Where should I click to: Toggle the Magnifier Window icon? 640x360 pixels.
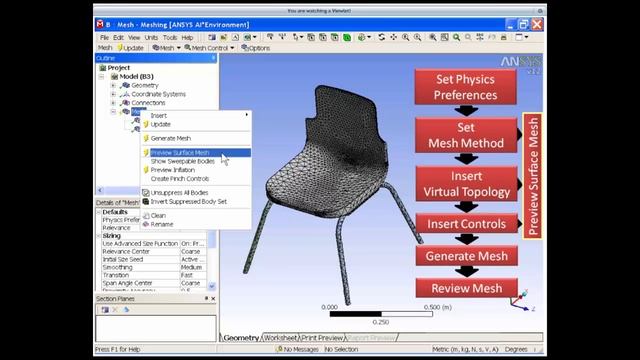click(x=444, y=38)
